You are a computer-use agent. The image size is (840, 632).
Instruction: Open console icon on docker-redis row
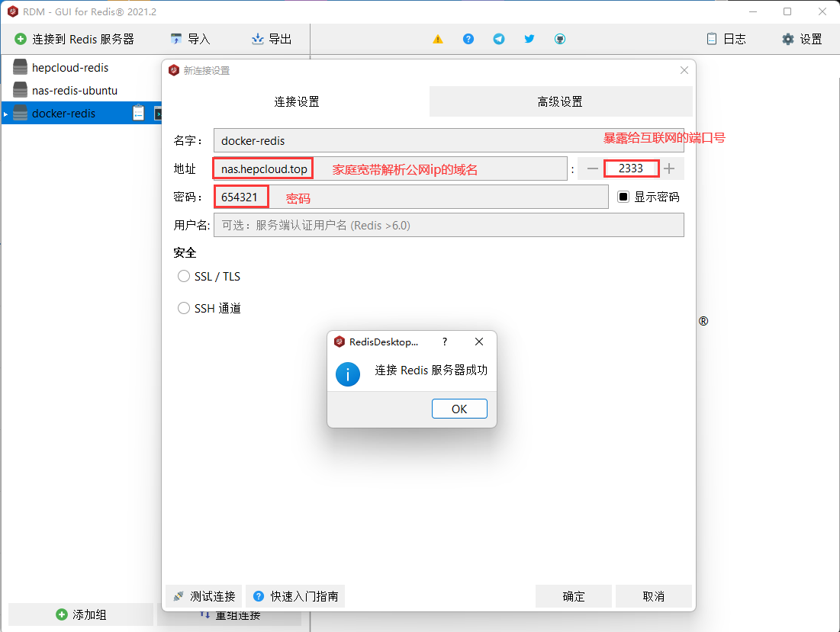157,114
